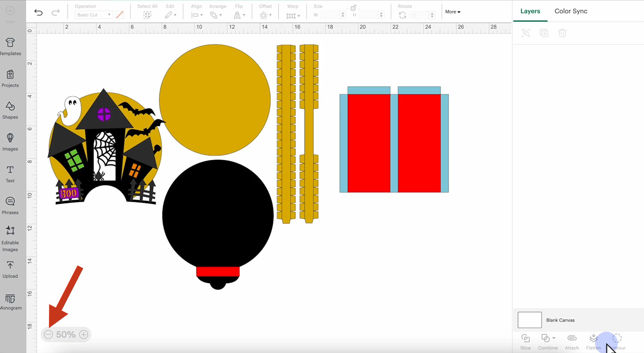Select the black ornament shape on canvas
The width and height of the screenshot is (644, 353).
tap(218, 215)
